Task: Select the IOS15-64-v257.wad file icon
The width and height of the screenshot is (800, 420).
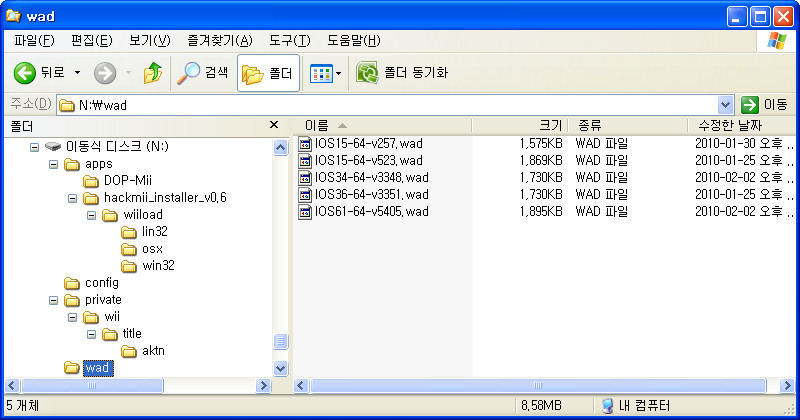Action: click(x=305, y=144)
